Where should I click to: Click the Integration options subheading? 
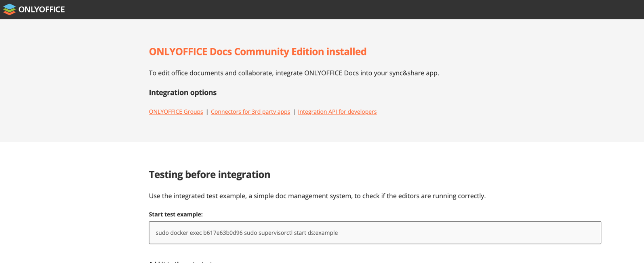point(183,93)
